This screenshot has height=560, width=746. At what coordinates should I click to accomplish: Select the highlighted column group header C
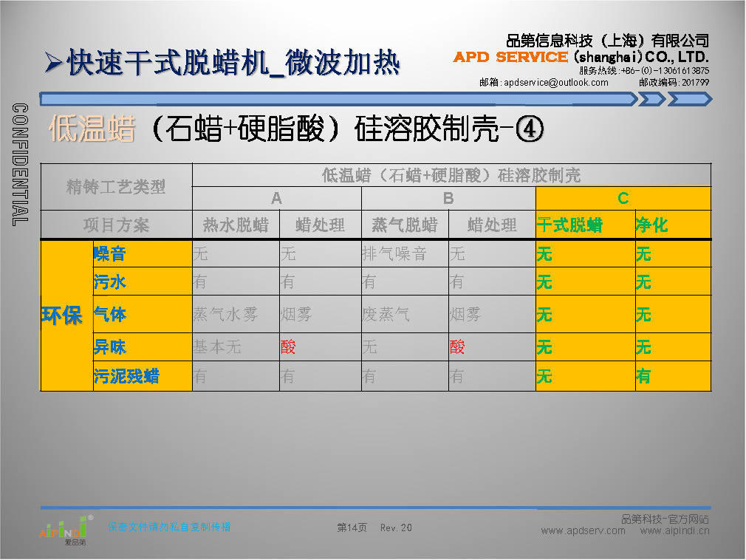623,199
